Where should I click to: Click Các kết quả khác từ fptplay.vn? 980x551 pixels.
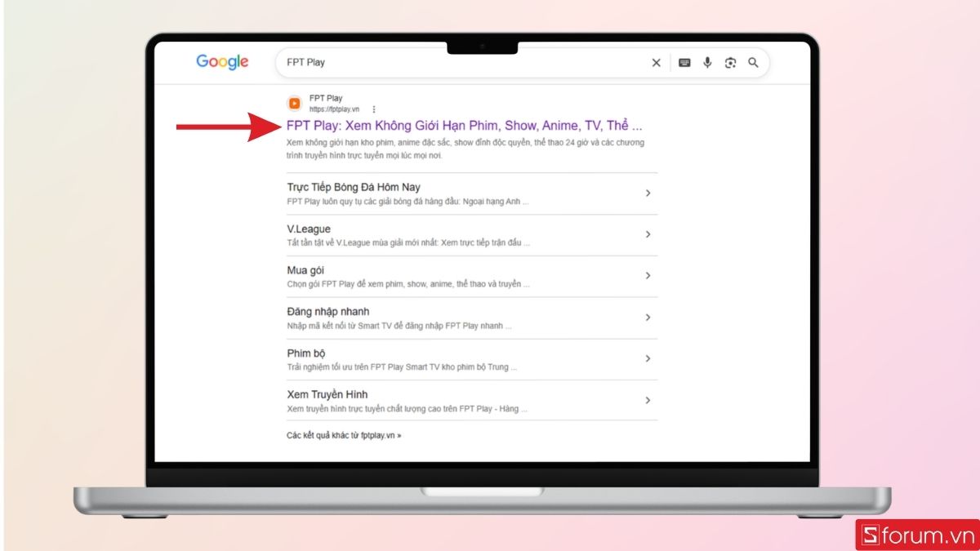344,436
